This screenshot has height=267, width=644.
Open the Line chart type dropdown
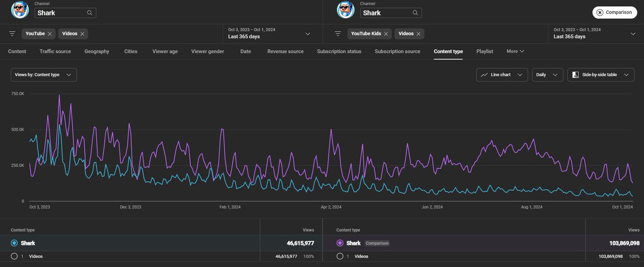tap(502, 75)
